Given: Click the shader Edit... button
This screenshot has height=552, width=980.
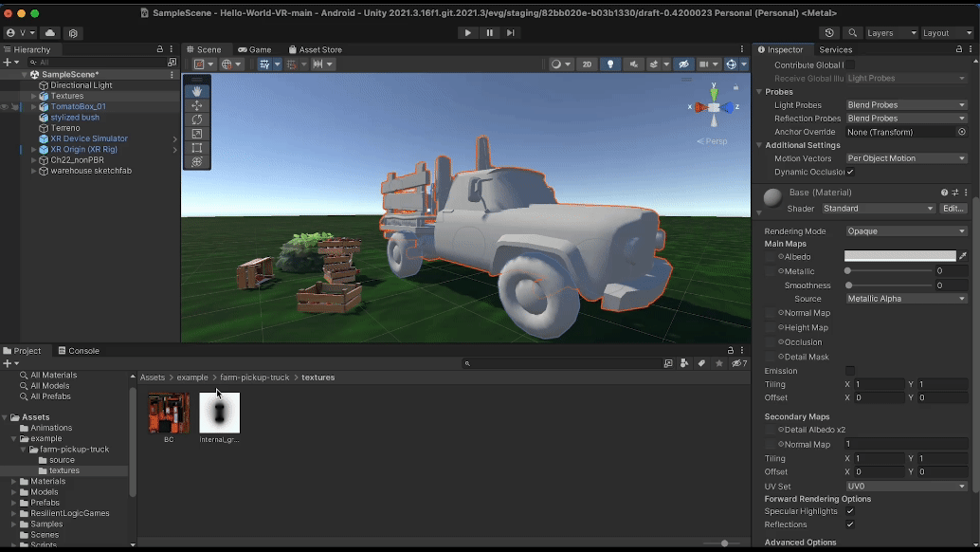Looking at the screenshot, I should 953,209.
